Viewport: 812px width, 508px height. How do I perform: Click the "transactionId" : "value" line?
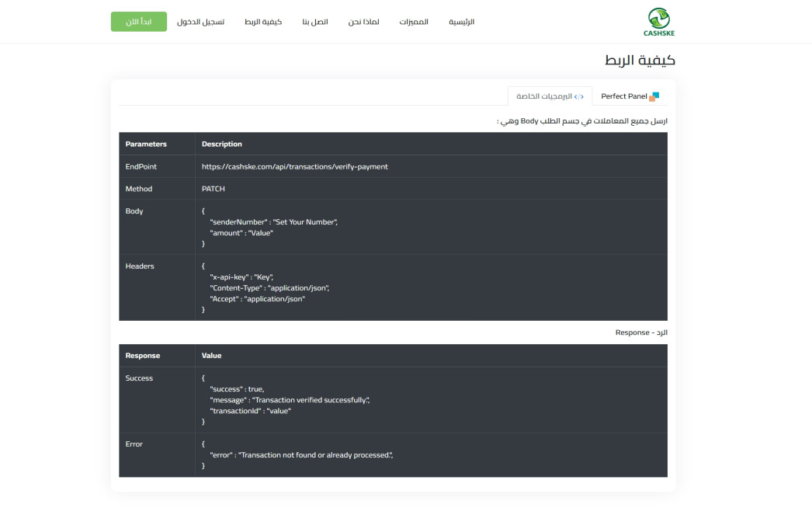[250, 411]
